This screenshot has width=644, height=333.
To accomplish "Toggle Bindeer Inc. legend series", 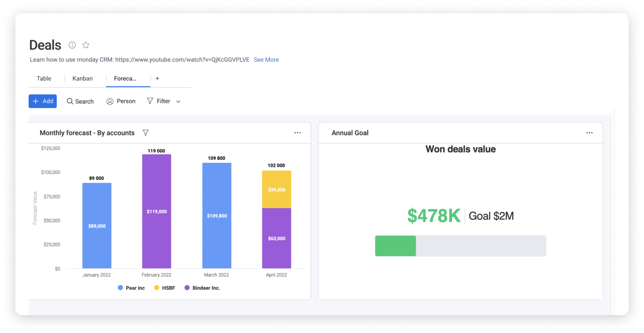I will [202, 288].
